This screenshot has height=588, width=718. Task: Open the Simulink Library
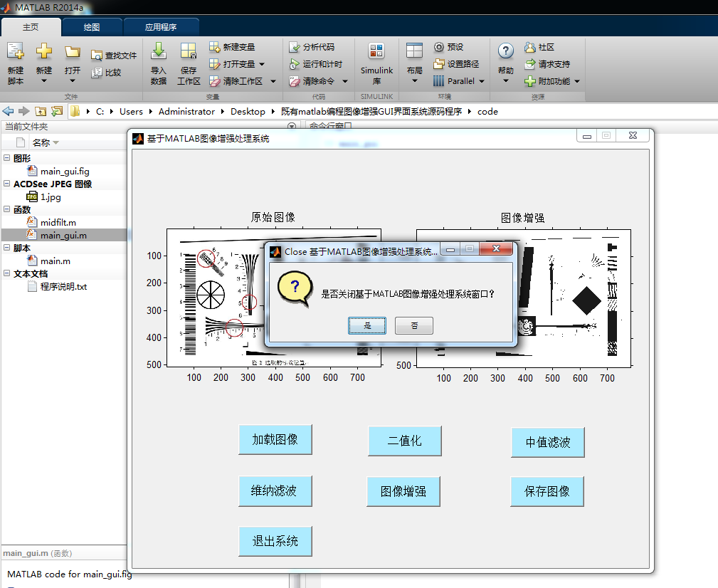376,63
